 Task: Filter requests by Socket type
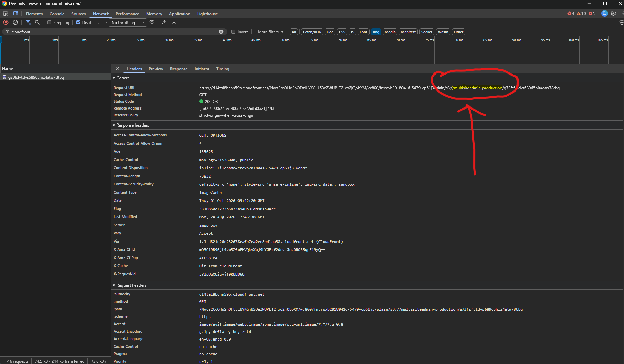427,32
